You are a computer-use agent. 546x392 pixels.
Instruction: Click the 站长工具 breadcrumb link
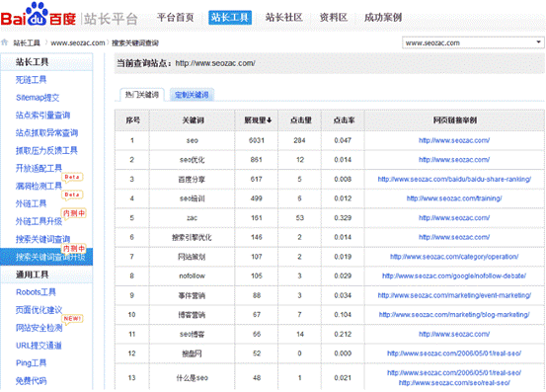tap(27, 42)
